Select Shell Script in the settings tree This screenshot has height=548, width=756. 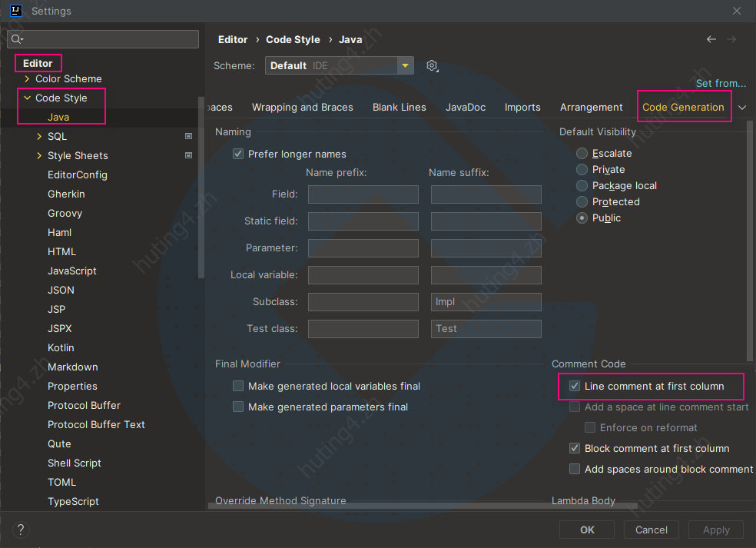click(75, 463)
